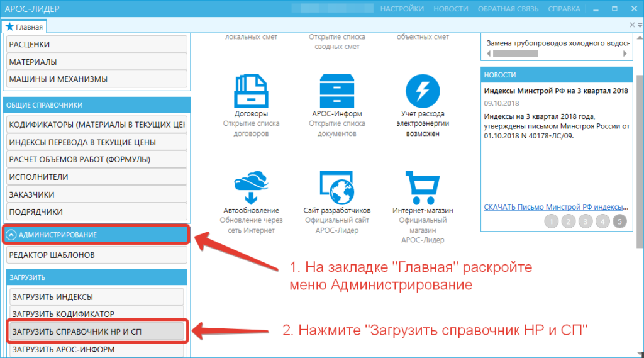Go to news page 5
The width and height of the screenshot is (644, 358).
[619, 221]
